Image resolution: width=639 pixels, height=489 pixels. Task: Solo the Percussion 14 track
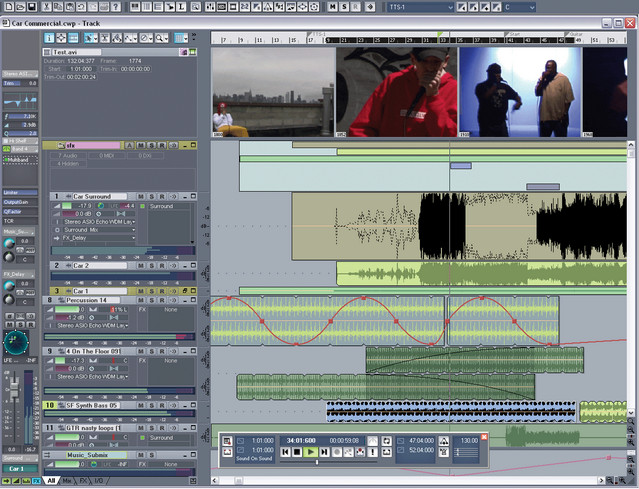coord(151,300)
